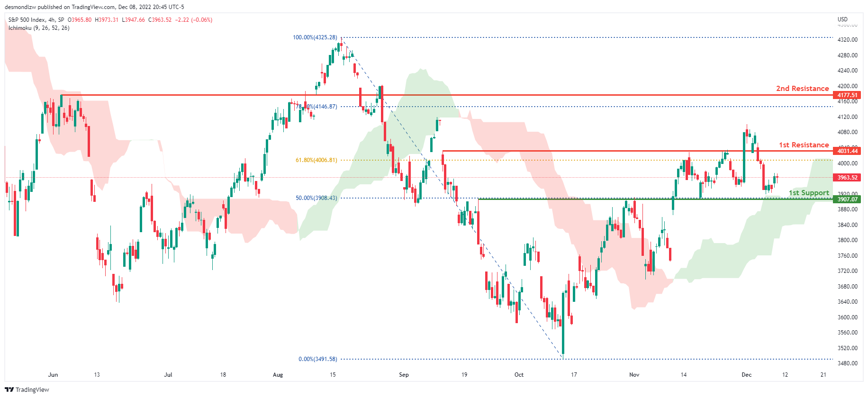
Task: Click the Sep label on the time axis
Action: click(404, 375)
